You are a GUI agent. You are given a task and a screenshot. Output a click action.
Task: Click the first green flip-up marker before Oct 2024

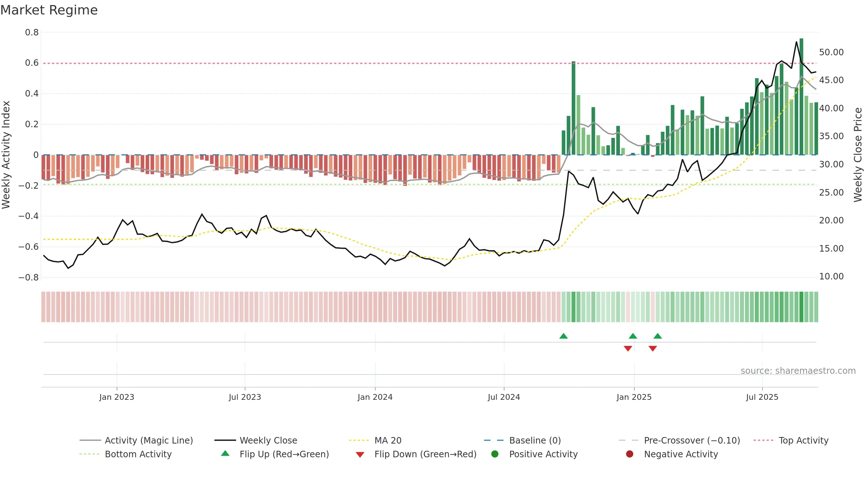pos(563,336)
